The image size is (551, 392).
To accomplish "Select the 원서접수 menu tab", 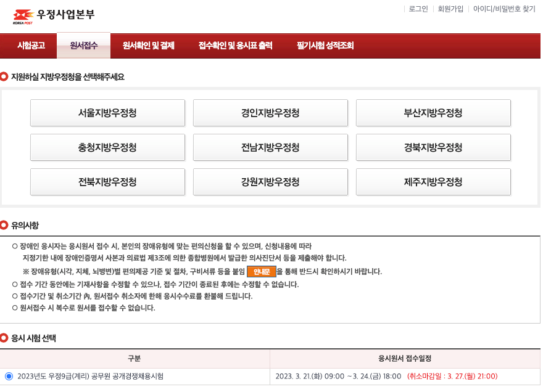I will point(84,46).
